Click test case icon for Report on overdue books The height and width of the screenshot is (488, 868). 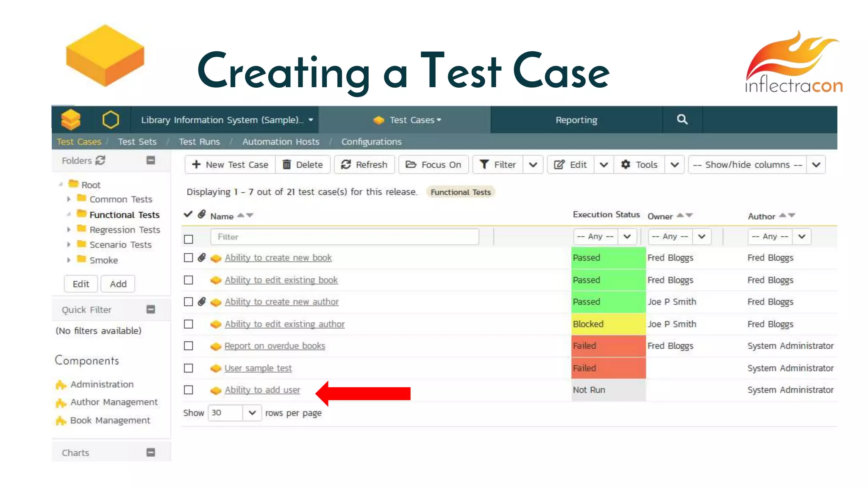tap(216, 346)
